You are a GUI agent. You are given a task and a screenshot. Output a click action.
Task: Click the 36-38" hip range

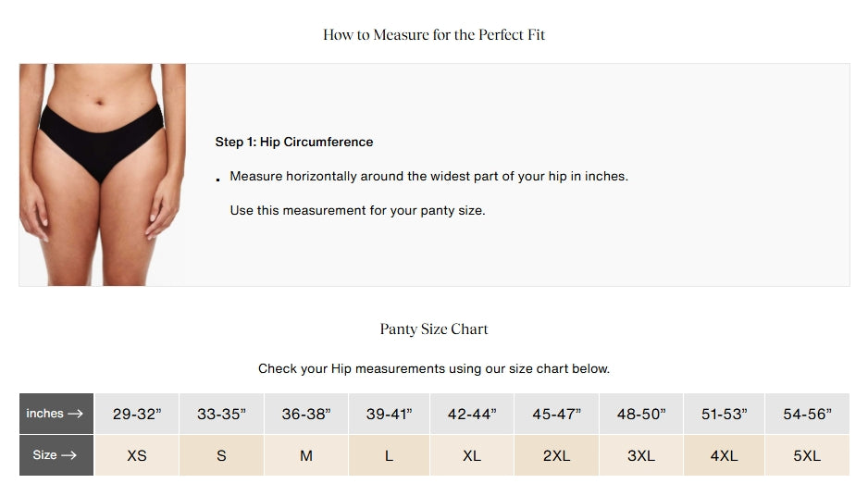[x=306, y=414]
